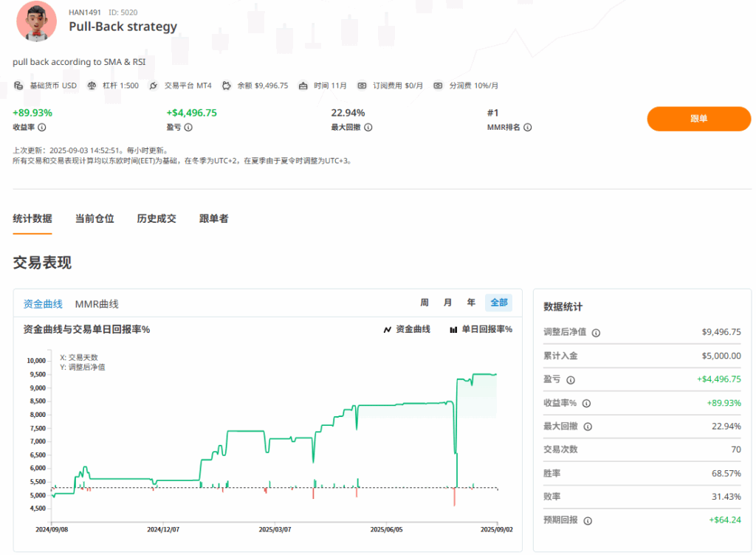Open the 历史成交 tab
Viewport: 756px width, 555px height.
157,218
